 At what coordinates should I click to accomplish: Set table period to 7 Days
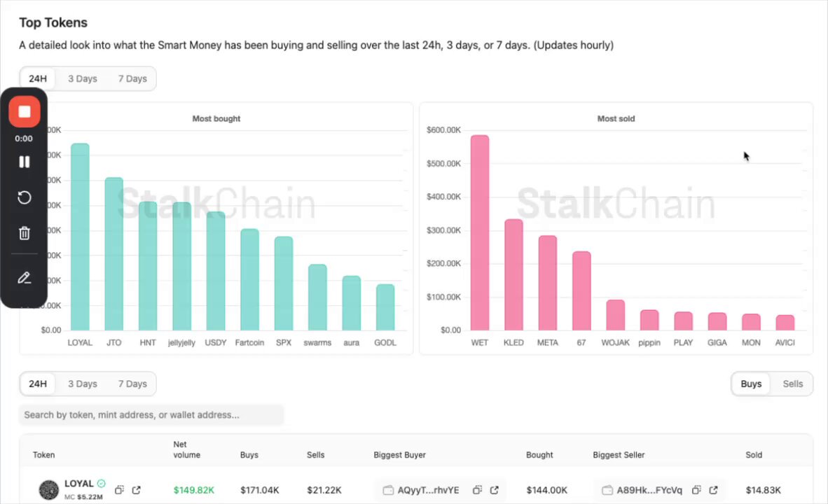(x=132, y=384)
